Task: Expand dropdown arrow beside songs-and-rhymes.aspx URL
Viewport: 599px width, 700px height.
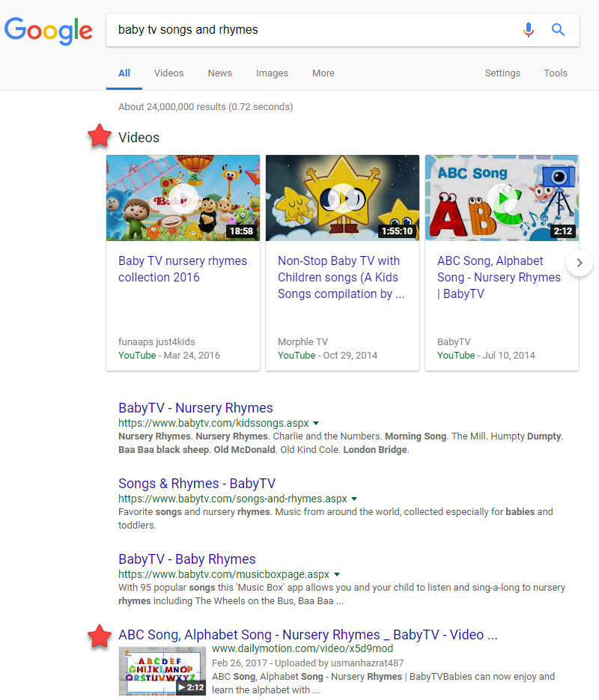Action: pos(354,499)
